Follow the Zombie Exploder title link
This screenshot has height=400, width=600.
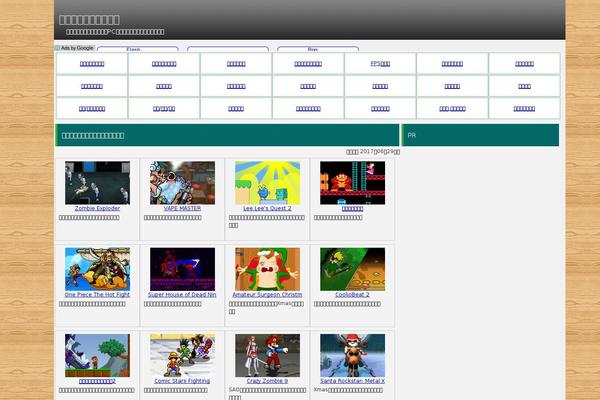pyautogui.click(x=97, y=208)
